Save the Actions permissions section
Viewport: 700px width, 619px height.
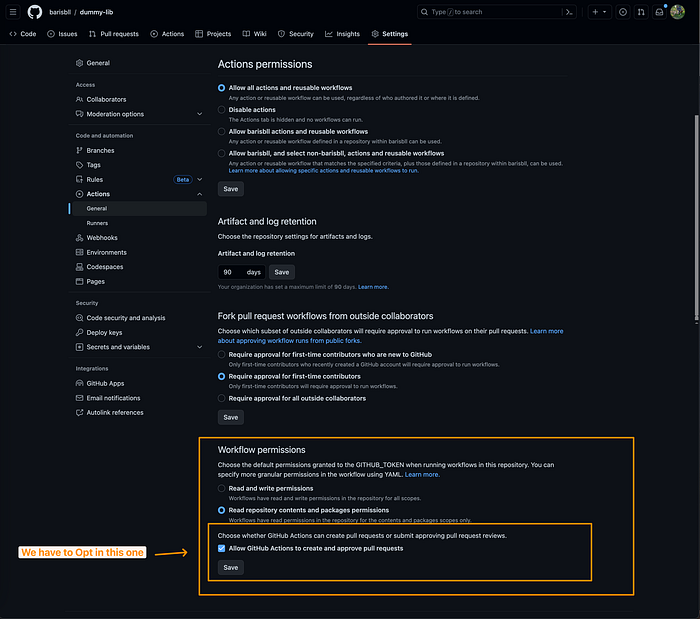click(231, 189)
